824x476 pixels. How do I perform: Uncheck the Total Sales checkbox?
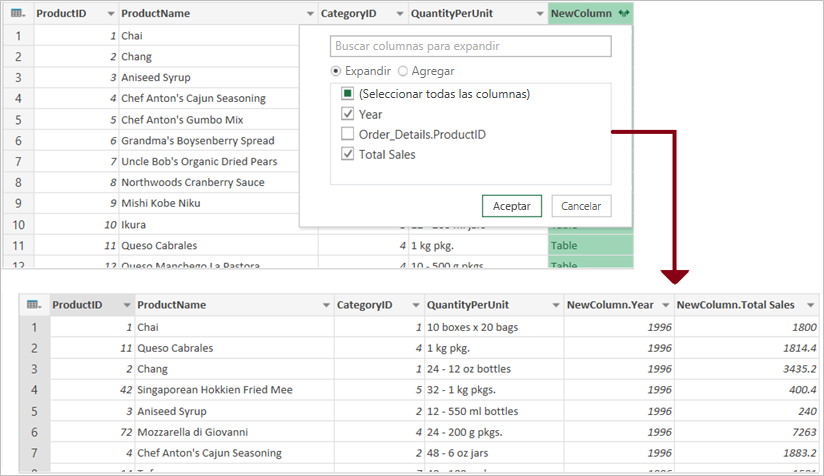click(x=347, y=153)
